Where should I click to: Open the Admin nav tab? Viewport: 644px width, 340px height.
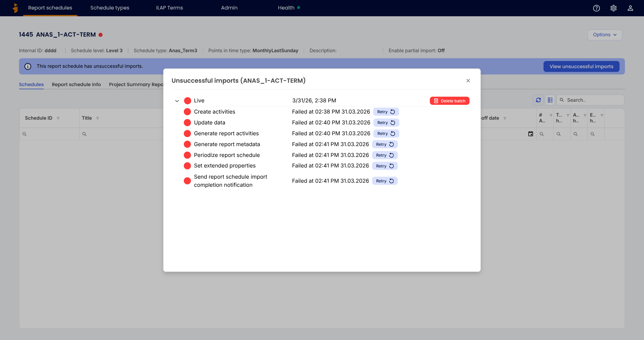(x=229, y=8)
